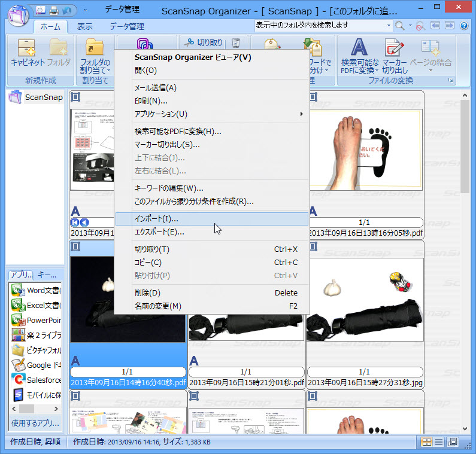Switch to list view in status bar

click(x=439, y=442)
